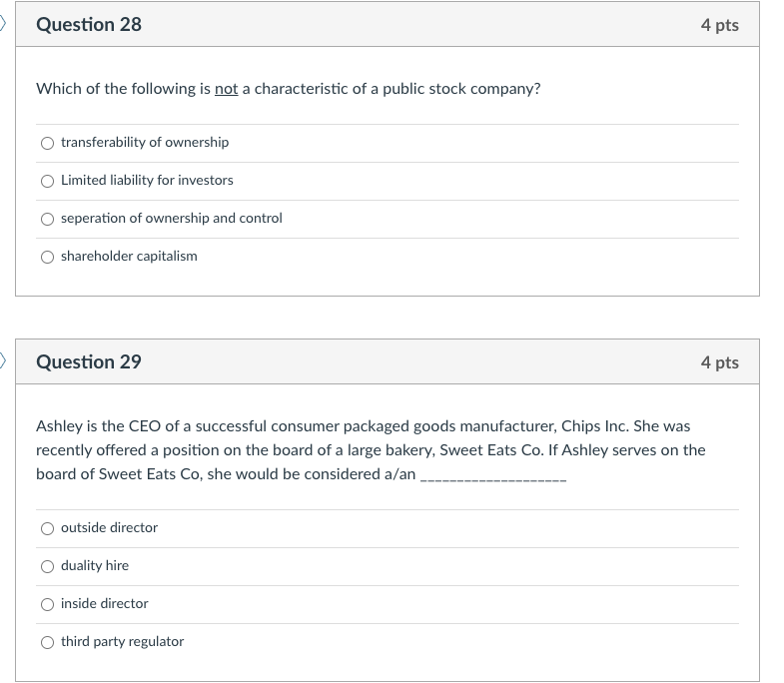
Task: Click the Question 28 heading
Action: click(89, 25)
